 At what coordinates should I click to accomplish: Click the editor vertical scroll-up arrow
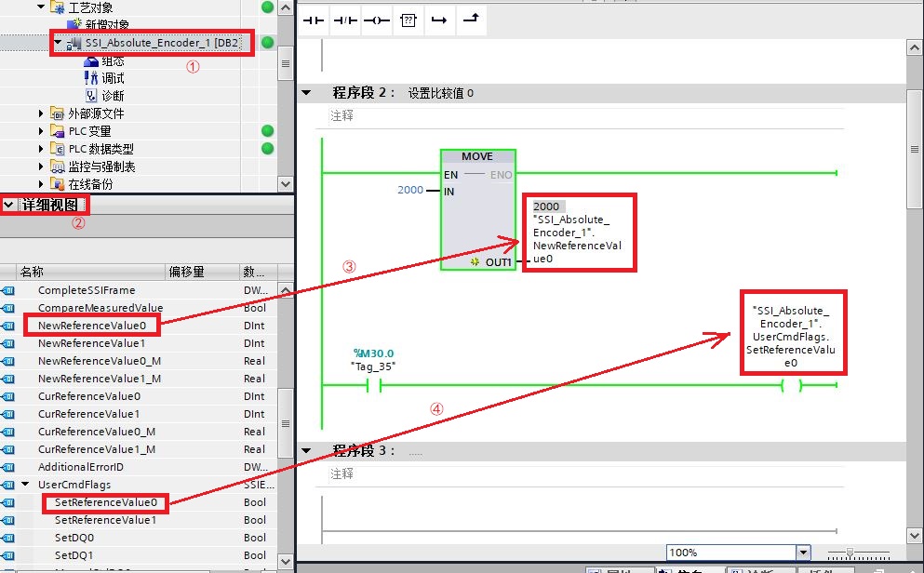click(915, 47)
